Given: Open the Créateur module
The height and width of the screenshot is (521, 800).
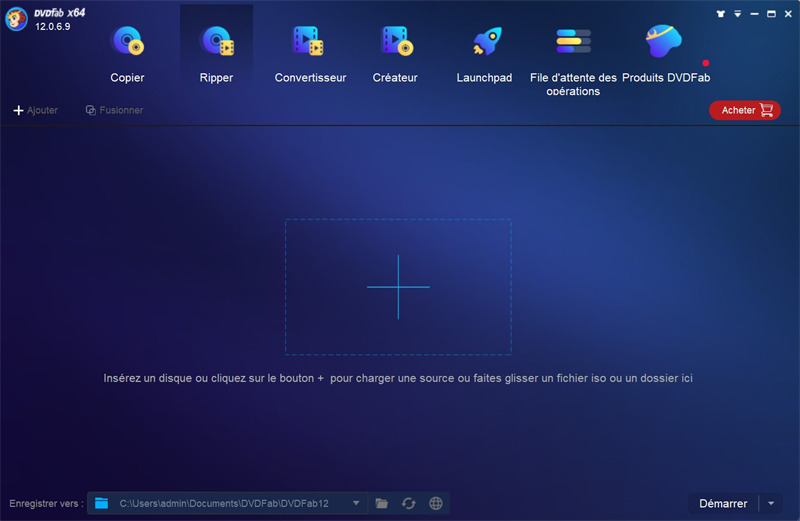Looking at the screenshot, I should point(395,54).
